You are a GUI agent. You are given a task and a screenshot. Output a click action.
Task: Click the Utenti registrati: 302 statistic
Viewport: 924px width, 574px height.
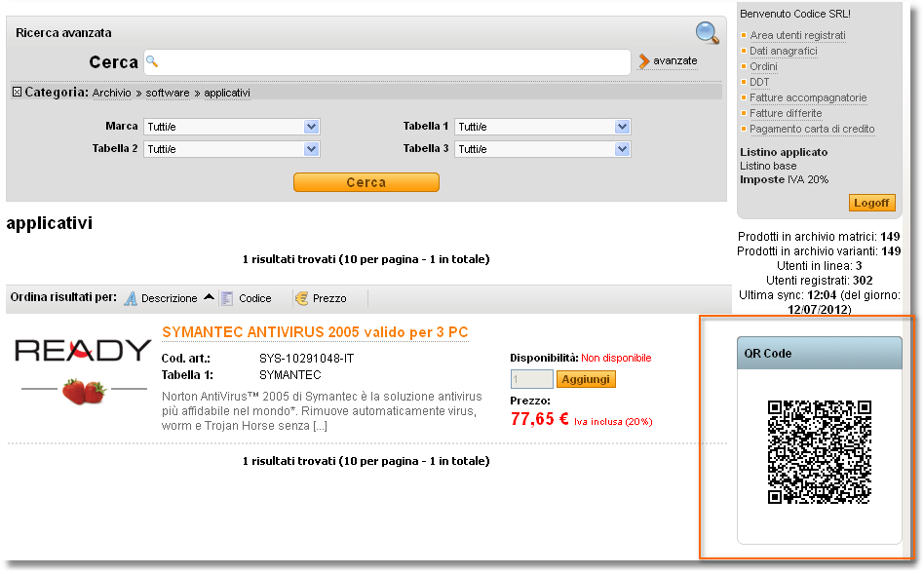pyautogui.click(x=819, y=281)
